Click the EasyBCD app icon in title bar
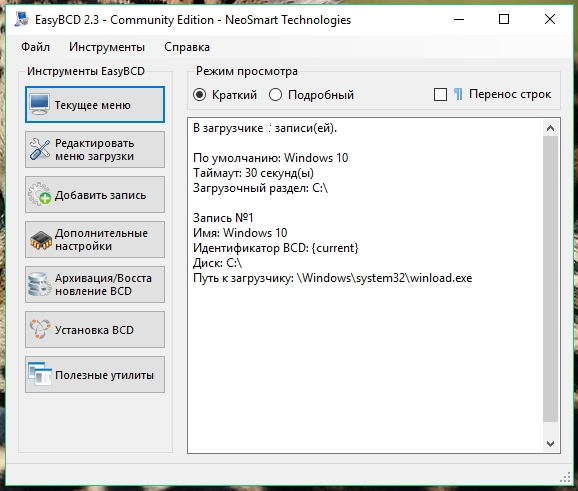578x491 pixels. [x=22, y=20]
